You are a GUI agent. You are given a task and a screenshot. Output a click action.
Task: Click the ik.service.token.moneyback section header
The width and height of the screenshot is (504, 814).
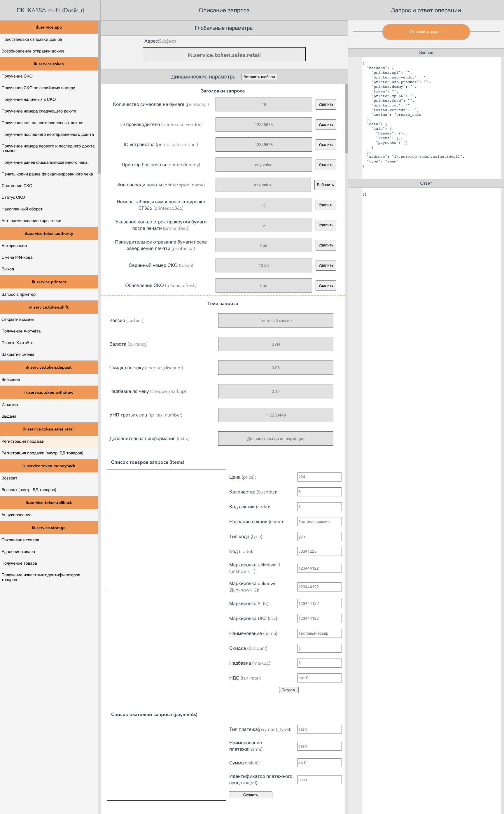click(49, 466)
